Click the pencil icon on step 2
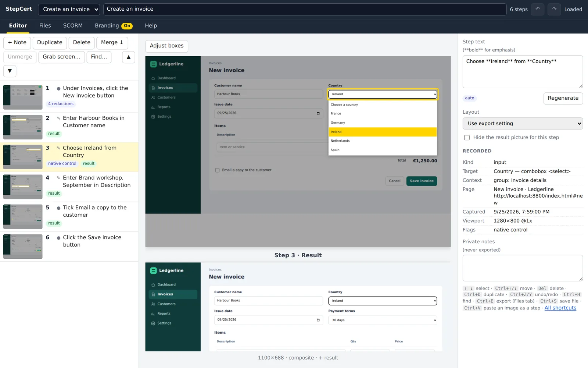The image size is (588, 368). pyautogui.click(x=58, y=118)
